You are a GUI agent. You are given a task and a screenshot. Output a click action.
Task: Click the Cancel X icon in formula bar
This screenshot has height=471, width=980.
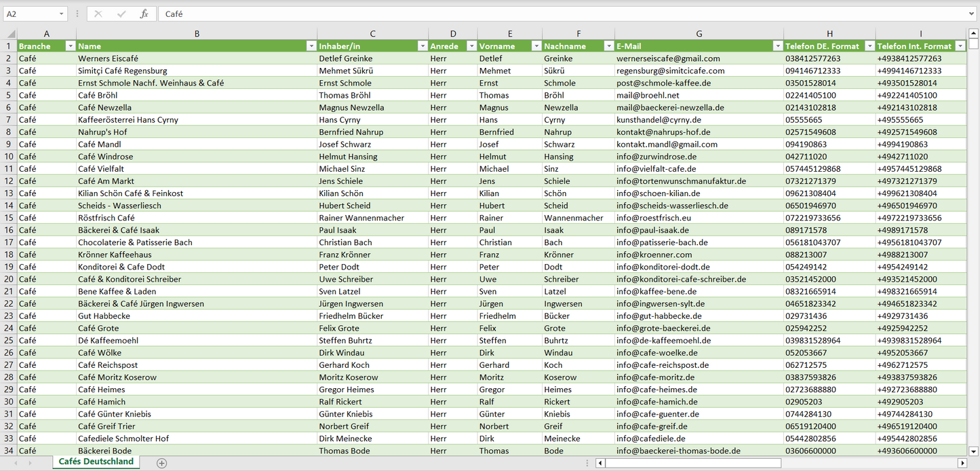(x=99, y=14)
